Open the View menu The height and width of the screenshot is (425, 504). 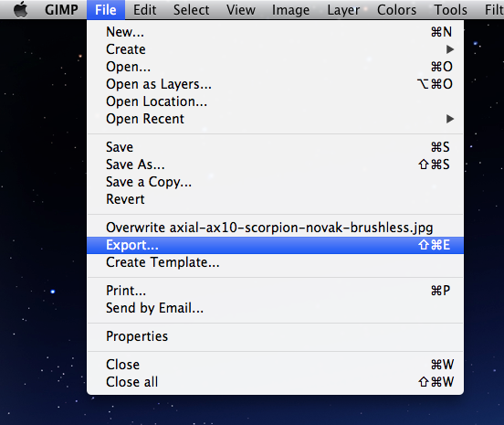(x=241, y=10)
